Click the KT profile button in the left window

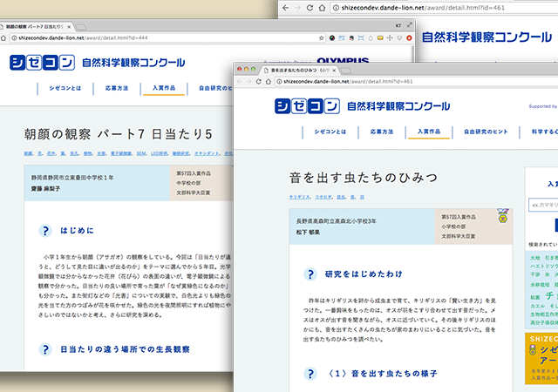click(398, 25)
